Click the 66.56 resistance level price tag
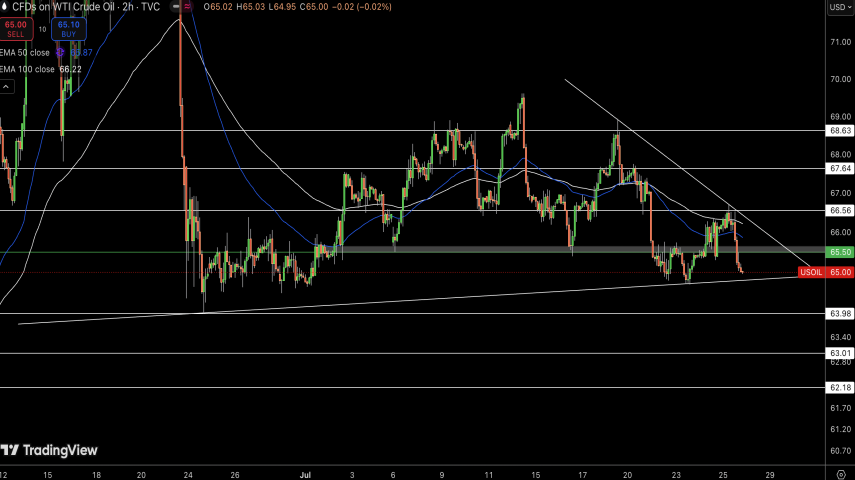The width and height of the screenshot is (855, 480). pyautogui.click(x=839, y=211)
